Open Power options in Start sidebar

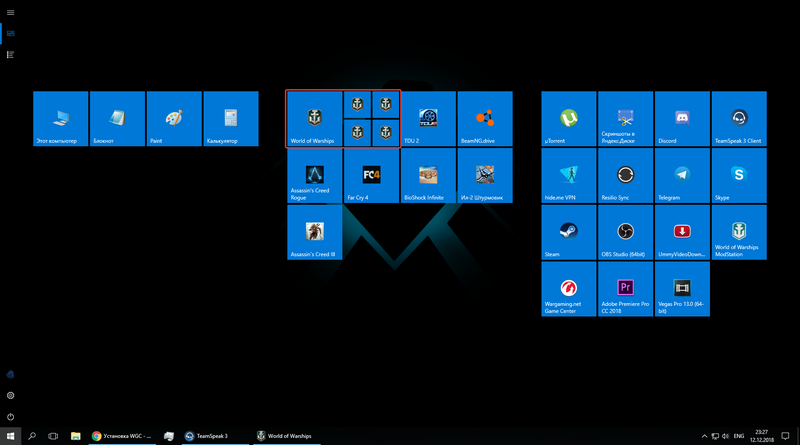[x=10, y=416]
